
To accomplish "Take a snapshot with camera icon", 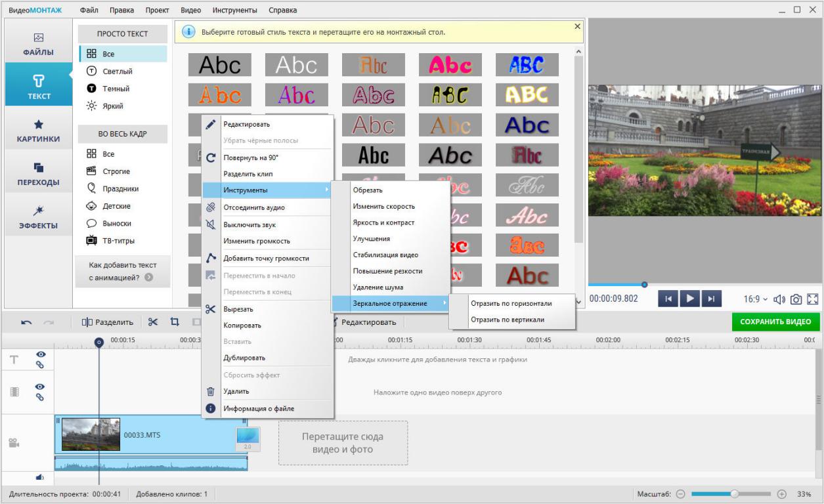I will click(x=796, y=299).
